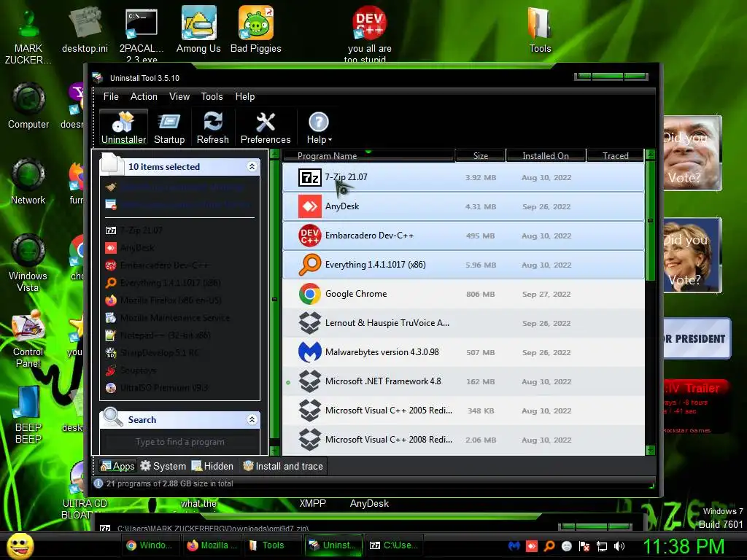
Task: Open the Computer desktop icon
Action: click(x=28, y=106)
